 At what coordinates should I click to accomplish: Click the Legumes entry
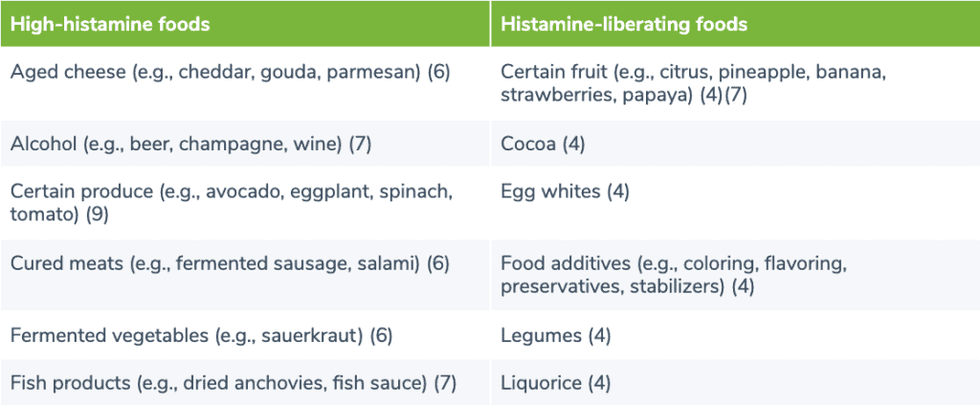pyautogui.click(x=542, y=335)
